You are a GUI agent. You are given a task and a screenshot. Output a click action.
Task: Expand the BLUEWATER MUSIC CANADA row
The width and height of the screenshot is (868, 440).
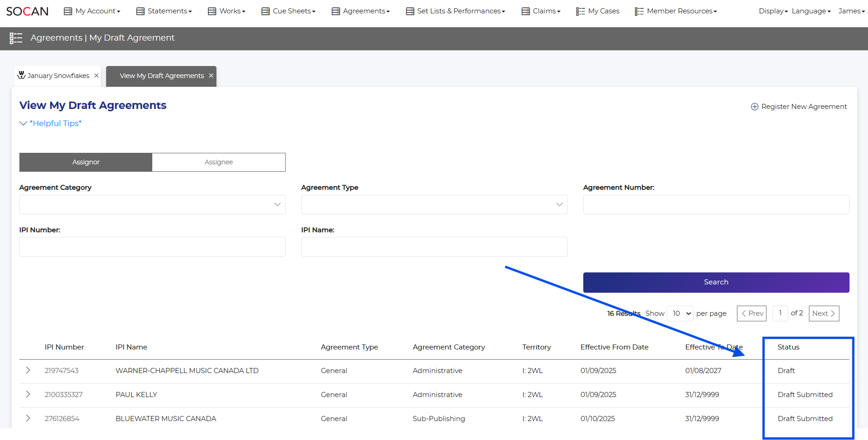[28, 418]
